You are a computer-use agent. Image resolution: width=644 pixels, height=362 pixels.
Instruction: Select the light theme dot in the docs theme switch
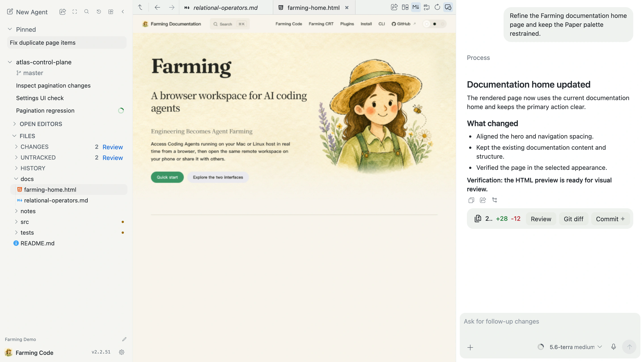tap(427, 24)
